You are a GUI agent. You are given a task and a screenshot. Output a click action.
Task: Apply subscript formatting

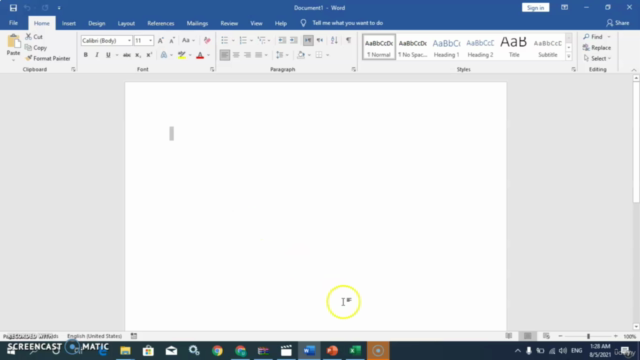[138, 55]
